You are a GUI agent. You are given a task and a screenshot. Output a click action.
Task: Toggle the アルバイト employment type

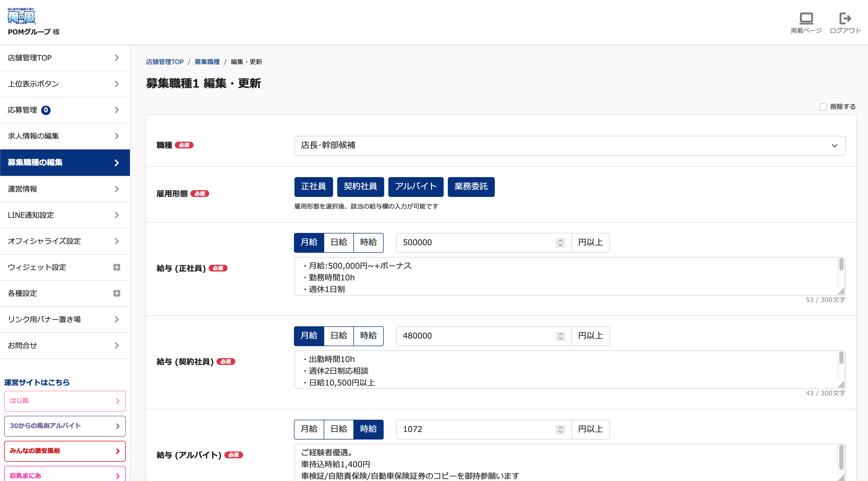pos(415,187)
